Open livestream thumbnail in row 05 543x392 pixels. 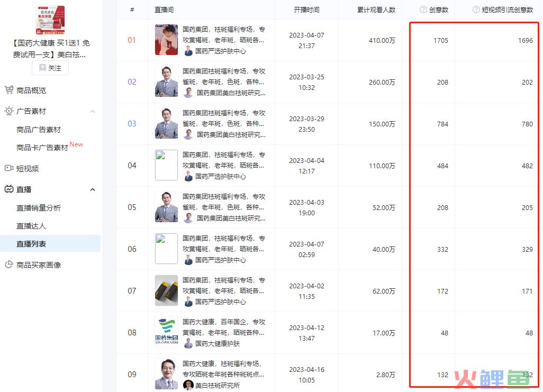[166, 207]
